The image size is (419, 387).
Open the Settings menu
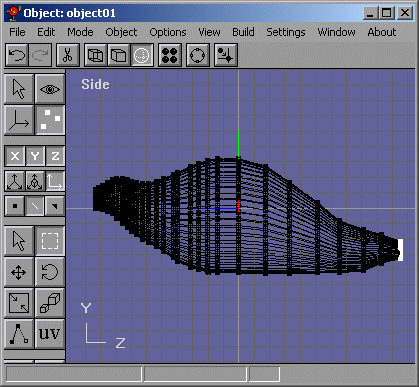[x=286, y=32]
